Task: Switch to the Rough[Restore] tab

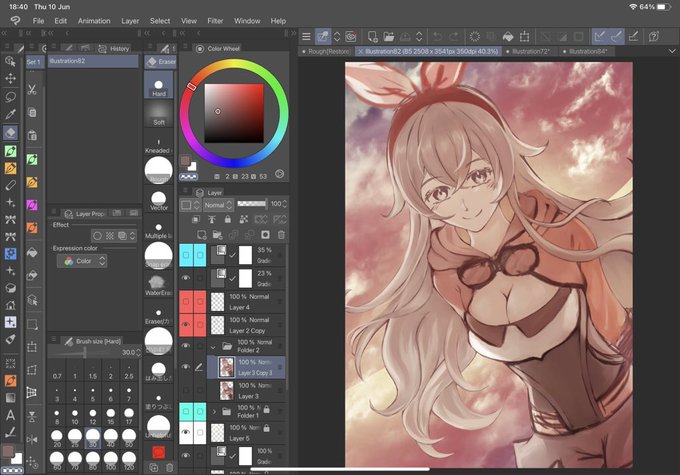Action: [326, 51]
